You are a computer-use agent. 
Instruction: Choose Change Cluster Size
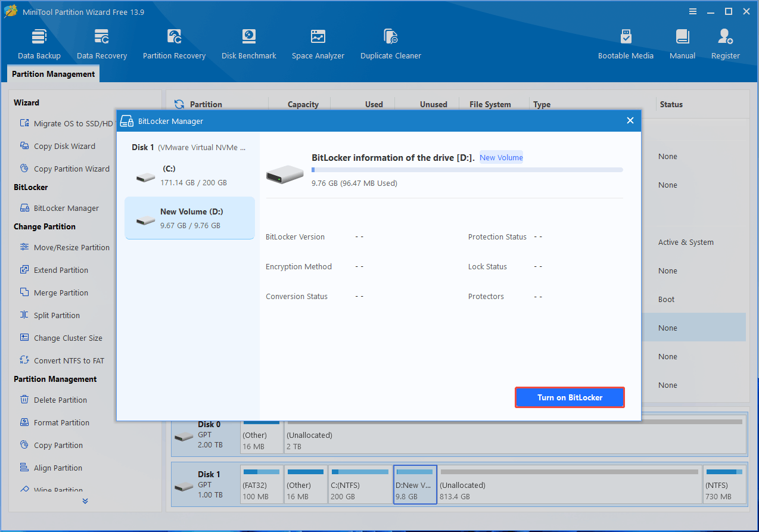pos(61,338)
